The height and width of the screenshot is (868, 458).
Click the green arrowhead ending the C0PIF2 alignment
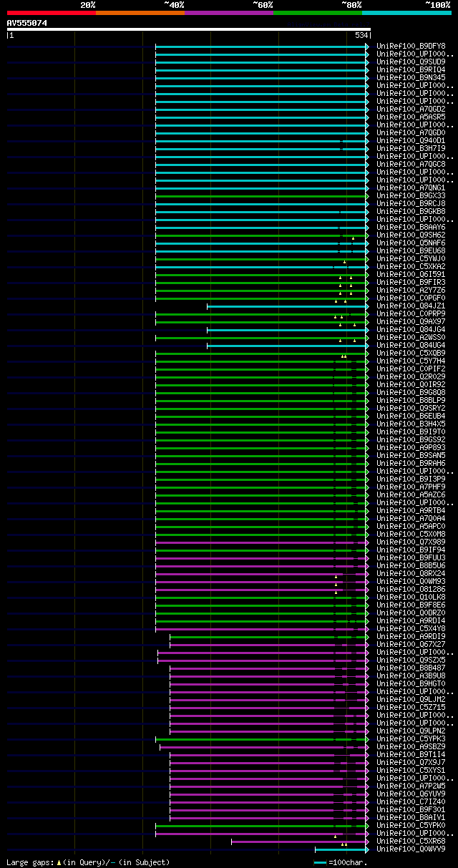(367, 369)
